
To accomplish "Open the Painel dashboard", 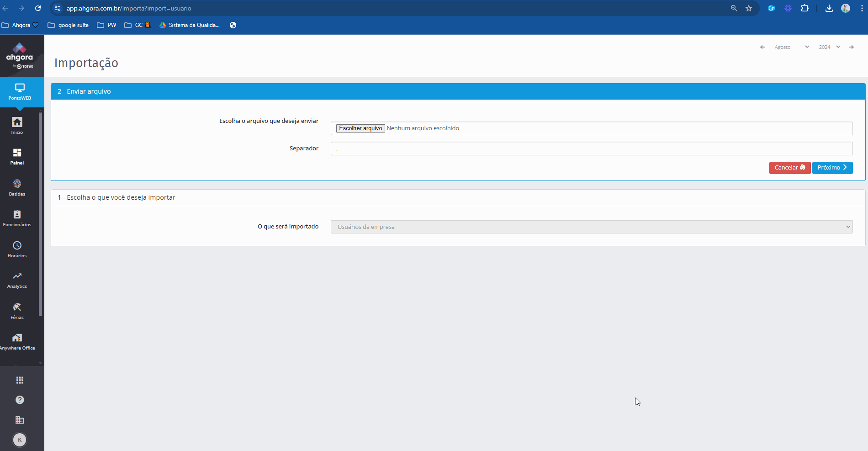I will (x=17, y=156).
